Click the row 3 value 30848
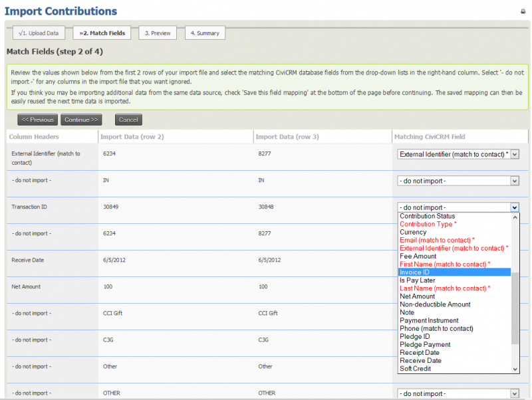This screenshot has width=532, height=400. pos(266,207)
